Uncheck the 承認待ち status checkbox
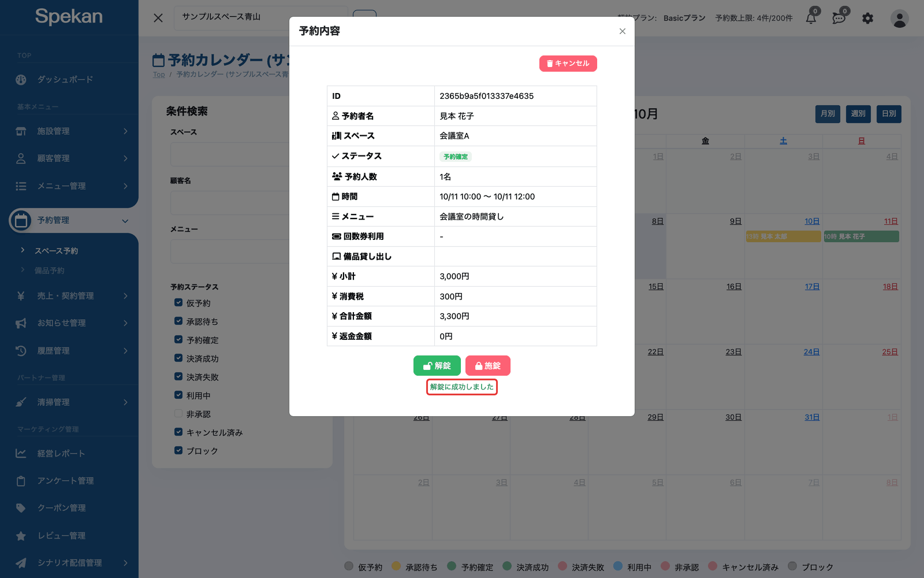Screen dimensions: 924x578 coord(178,321)
